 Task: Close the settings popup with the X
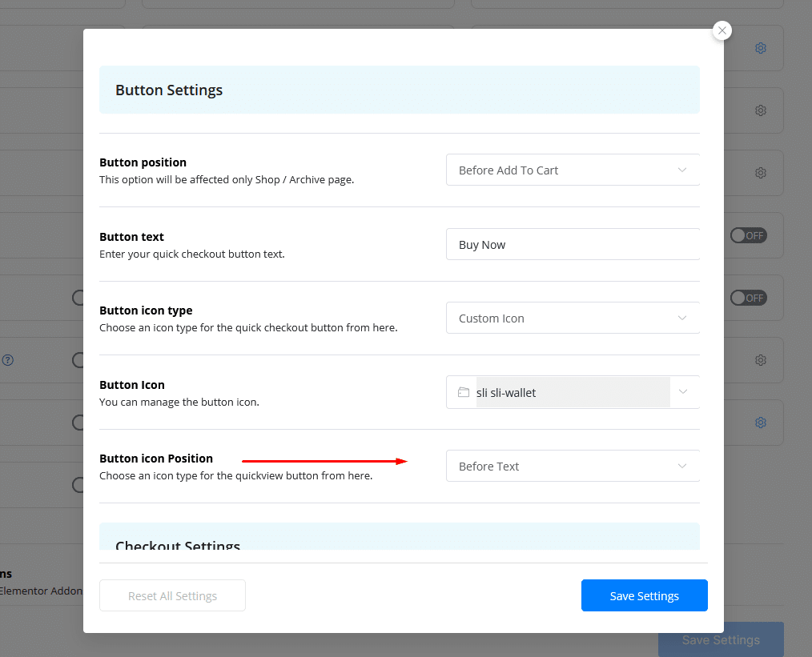tap(722, 30)
